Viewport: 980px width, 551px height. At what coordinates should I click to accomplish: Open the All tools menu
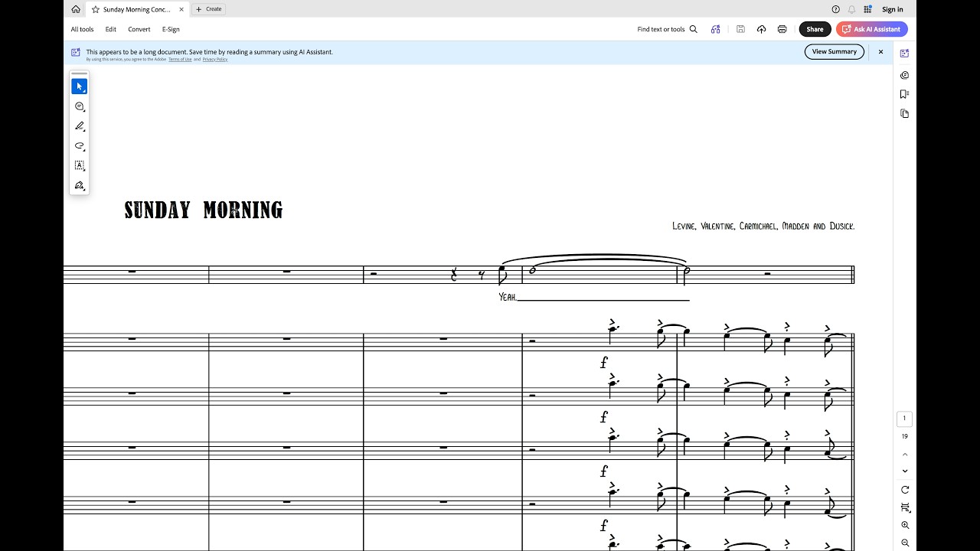83,29
